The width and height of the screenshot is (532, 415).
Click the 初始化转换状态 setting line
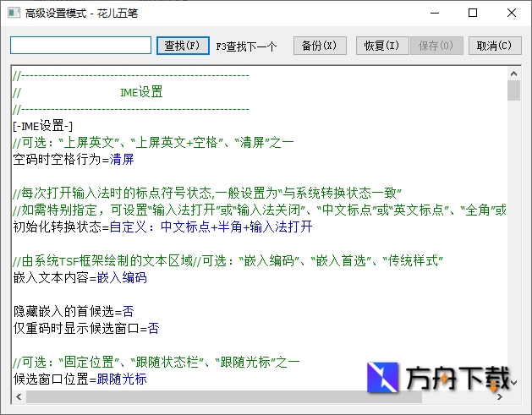[x=162, y=227]
